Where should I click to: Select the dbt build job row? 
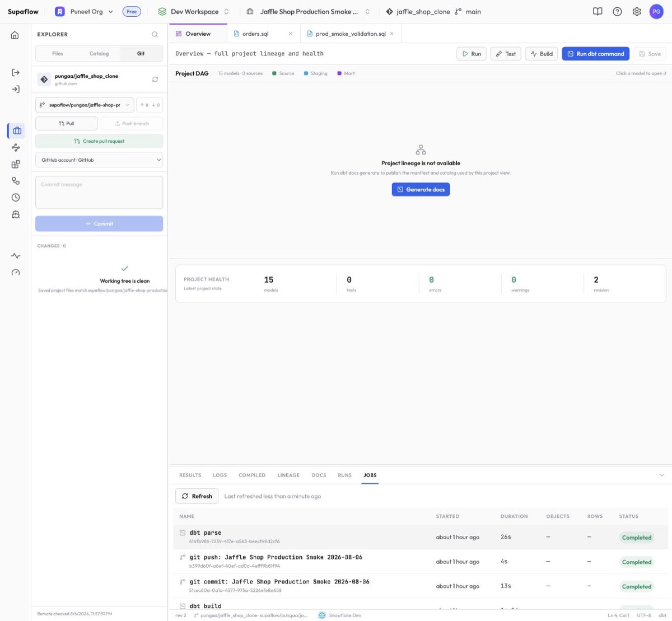[421, 605]
